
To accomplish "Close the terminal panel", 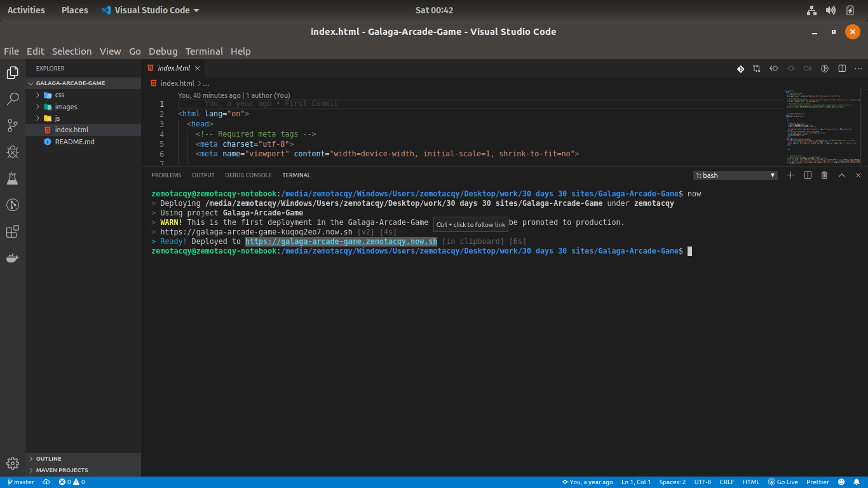I will pos(858,175).
